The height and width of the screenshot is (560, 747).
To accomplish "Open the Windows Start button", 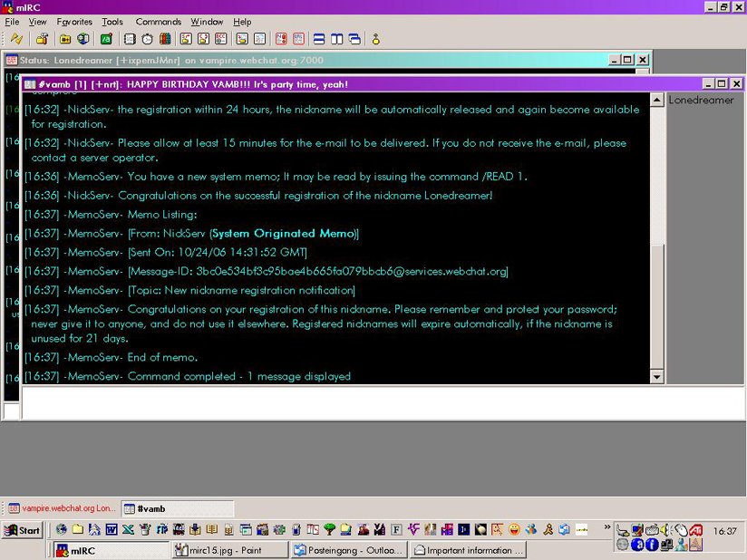I will click(x=23, y=530).
